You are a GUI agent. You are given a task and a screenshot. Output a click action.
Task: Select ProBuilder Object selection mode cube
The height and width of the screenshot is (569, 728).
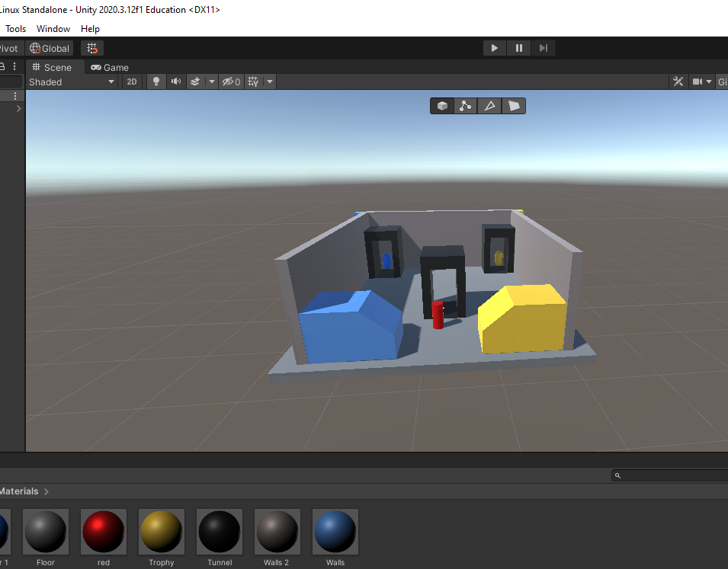pyautogui.click(x=442, y=106)
